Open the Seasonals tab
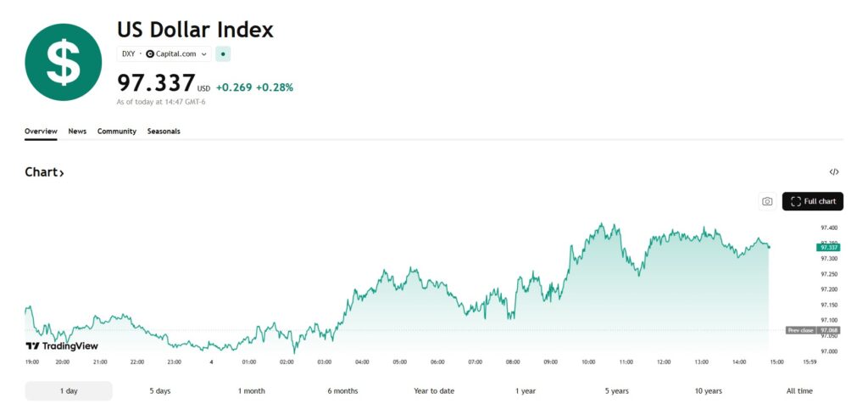The image size is (868, 415). coord(164,132)
